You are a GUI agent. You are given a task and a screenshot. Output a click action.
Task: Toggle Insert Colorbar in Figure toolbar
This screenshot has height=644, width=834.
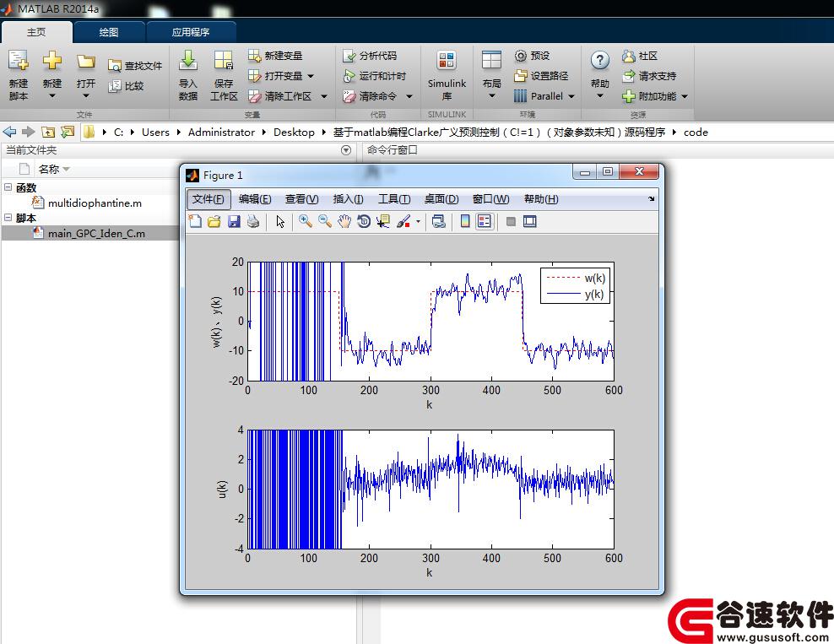(x=465, y=221)
